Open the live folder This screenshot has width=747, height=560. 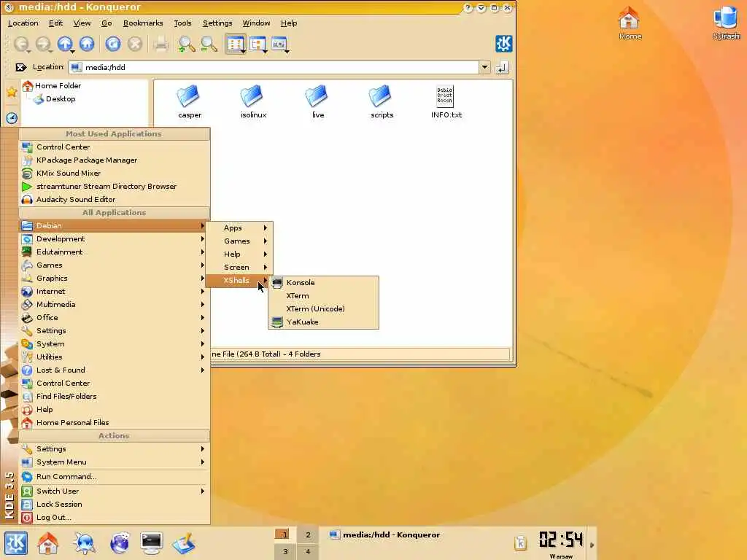[318, 101]
